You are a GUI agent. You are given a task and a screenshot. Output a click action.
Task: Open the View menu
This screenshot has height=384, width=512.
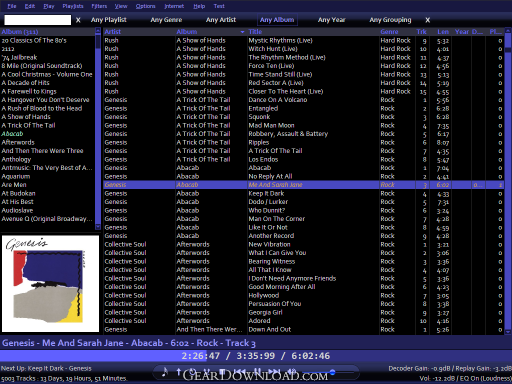(121, 6)
